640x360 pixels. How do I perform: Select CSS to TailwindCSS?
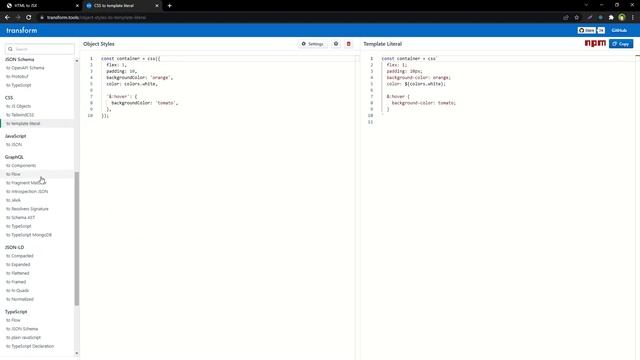click(20, 115)
